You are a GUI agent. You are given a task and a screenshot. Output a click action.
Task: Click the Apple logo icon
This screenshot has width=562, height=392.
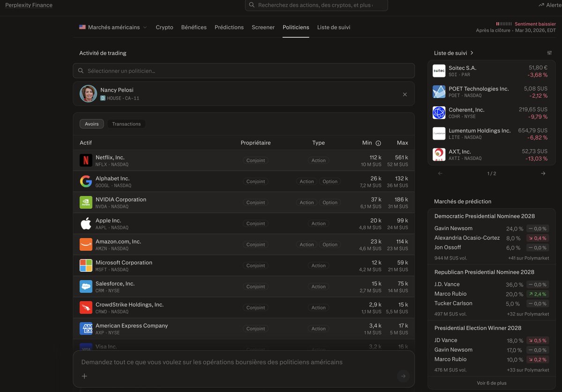[86, 224]
